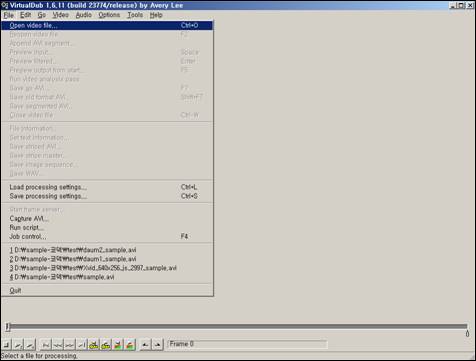Click the previous scene search icon

[x=118, y=344]
